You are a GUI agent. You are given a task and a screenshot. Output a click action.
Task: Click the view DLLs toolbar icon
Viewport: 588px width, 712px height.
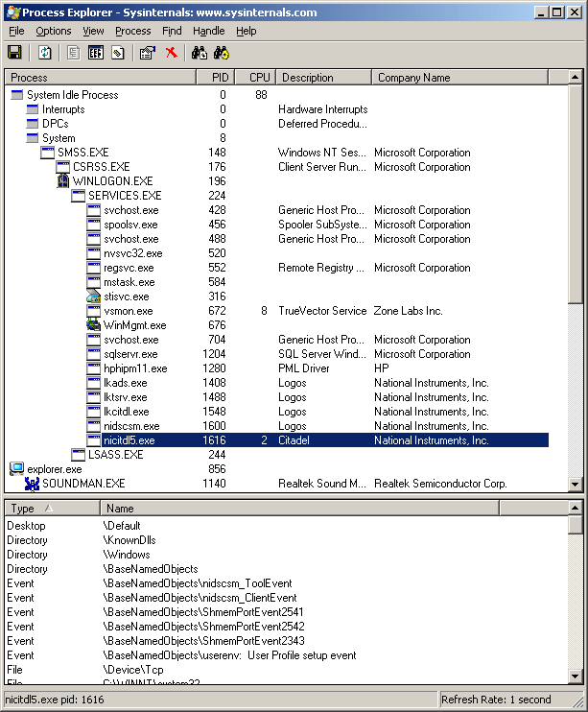[95, 53]
